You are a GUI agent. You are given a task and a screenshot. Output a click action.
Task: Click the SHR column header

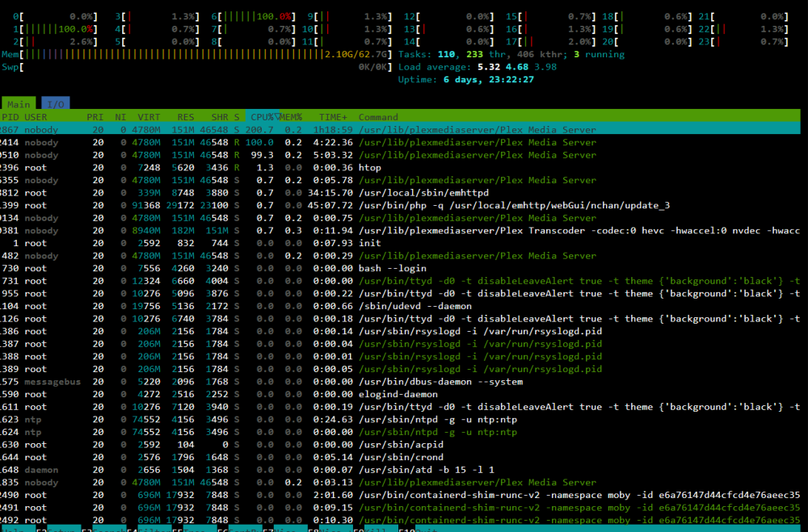tap(220, 117)
